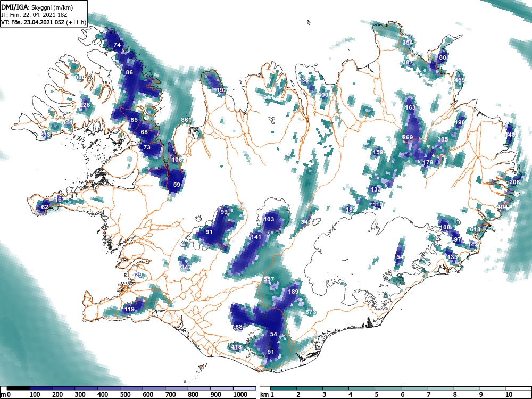Click the visibility value '387' on the map
This screenshot has width=532, height=399.
coord(408,62)
